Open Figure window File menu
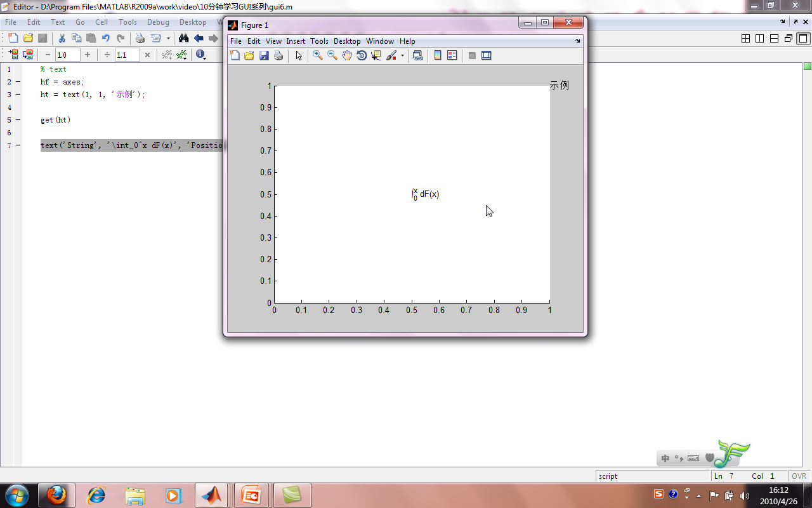 (x=236, y=41)
